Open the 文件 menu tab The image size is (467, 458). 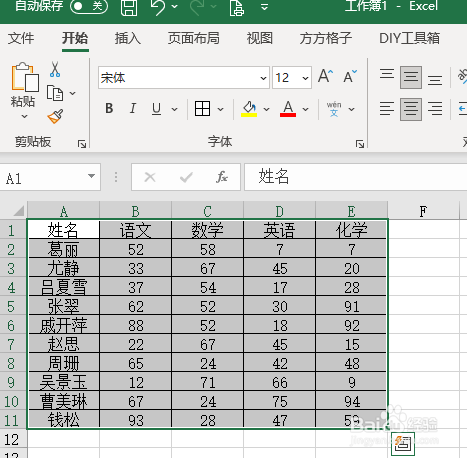click(21, 38)
